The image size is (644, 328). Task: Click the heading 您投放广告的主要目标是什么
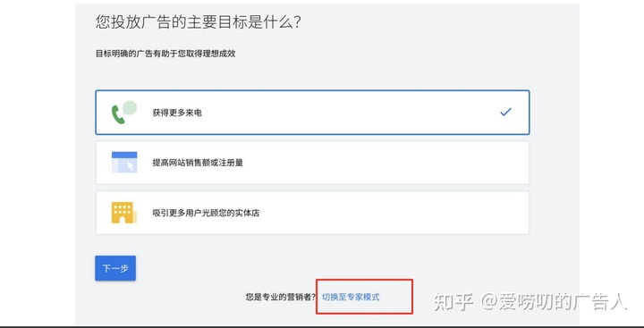[x=198, y=21]
